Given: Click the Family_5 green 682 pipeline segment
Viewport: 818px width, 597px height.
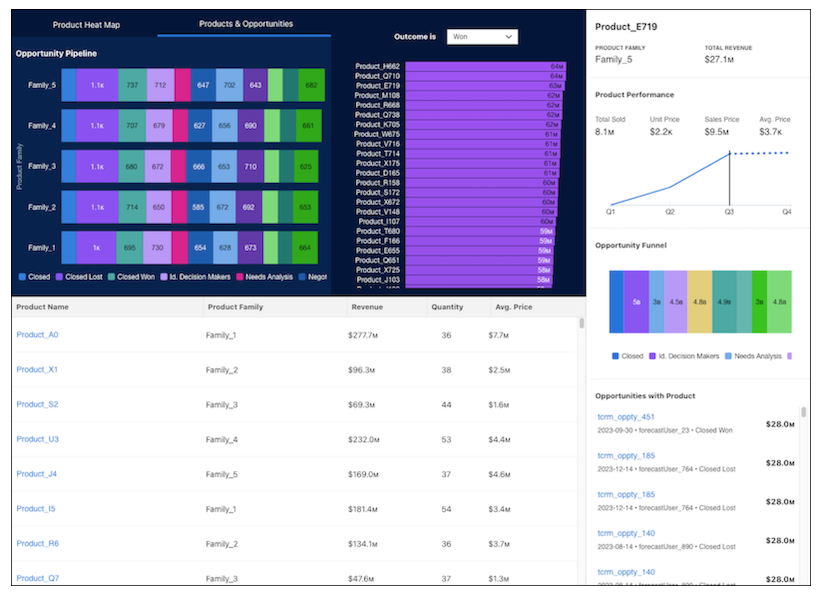Looking at the screenshot, I should pyautogui.click(x=311, y=85).
